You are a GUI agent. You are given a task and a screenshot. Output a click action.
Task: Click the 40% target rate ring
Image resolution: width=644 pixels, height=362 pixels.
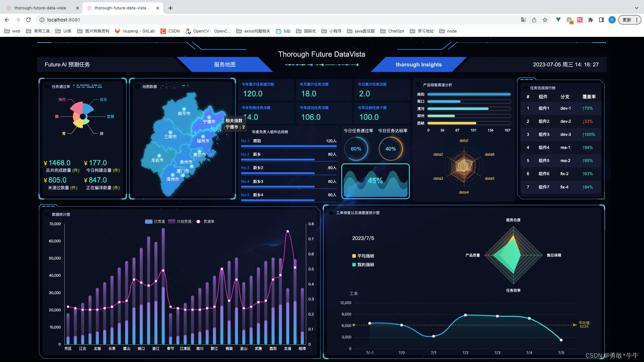point(391,149)
